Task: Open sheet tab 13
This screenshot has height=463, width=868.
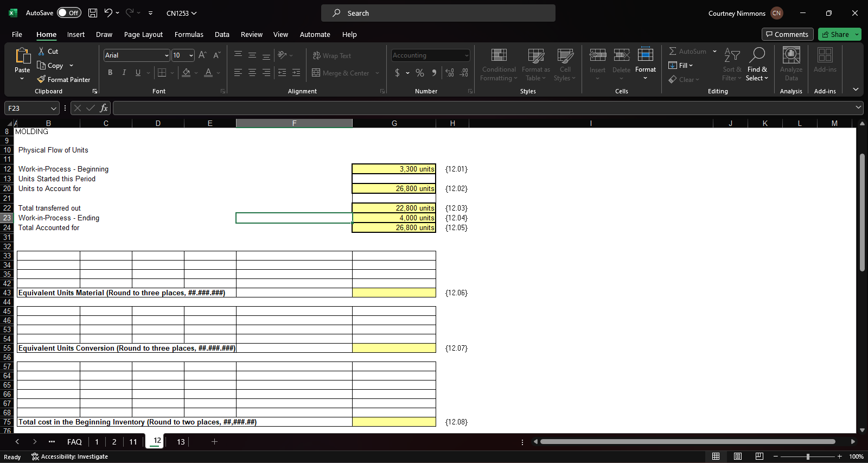Action: (181, 442)
